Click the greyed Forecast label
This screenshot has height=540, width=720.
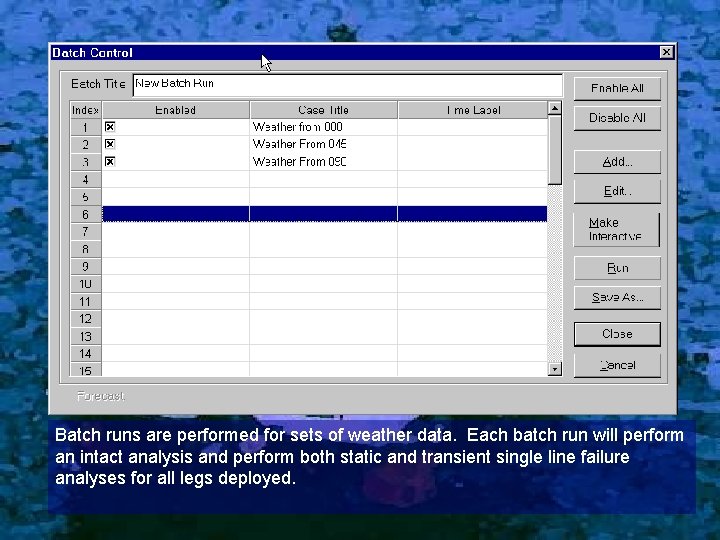tap(101, 396)
